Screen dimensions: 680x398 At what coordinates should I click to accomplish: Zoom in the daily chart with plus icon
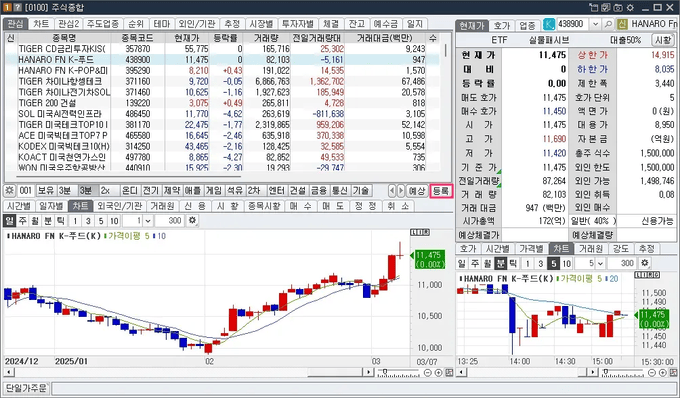(x=438, y=372)
